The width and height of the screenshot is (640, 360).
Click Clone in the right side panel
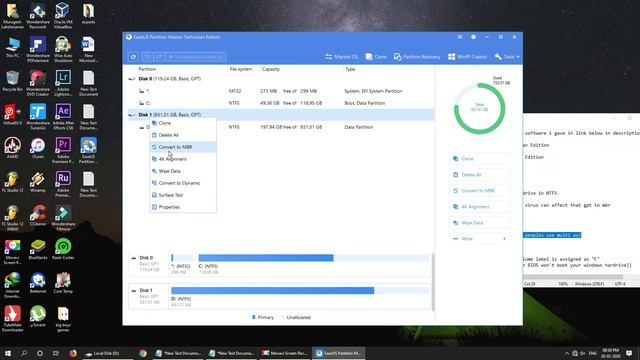pyautogui.click(x=479, y=159)
